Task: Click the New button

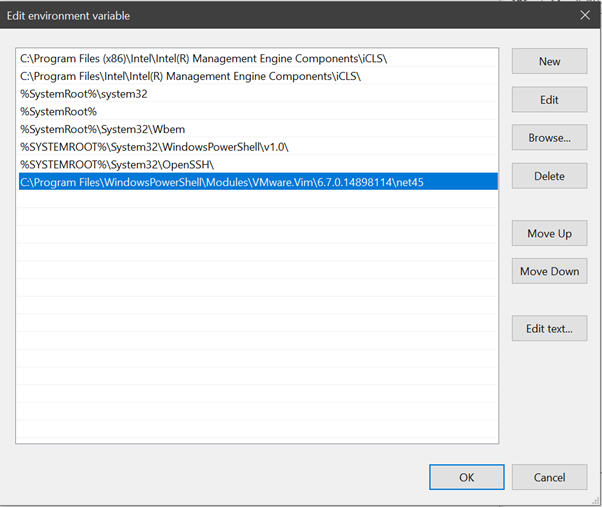Action: [x=549, y=61]
